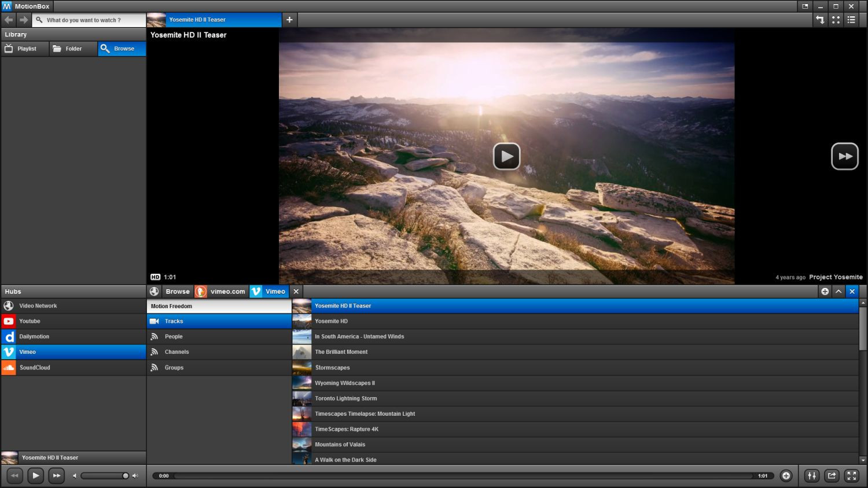
Task: Enter fullscreen mode from bottom bar
Action: pyautogui.click(x=851, y=476)
